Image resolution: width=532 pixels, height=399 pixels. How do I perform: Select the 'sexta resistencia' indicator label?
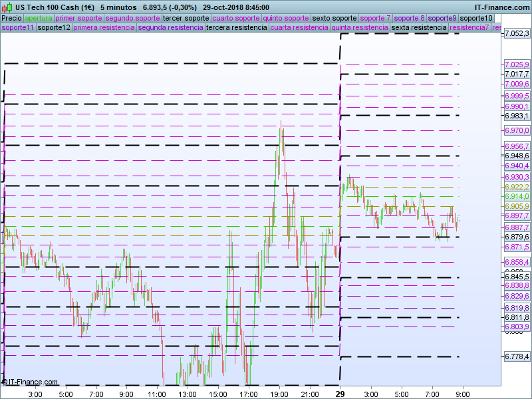point(419,28)
